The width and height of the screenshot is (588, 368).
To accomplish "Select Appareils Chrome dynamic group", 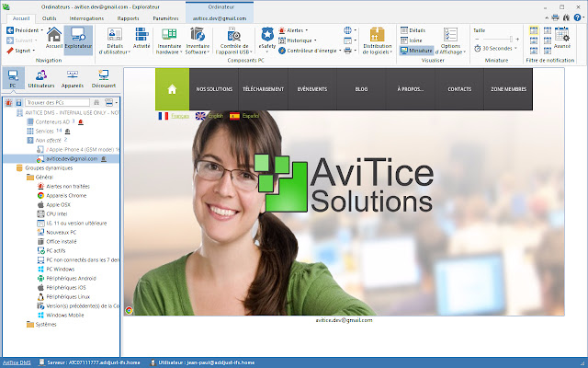I will click(66, 196).
